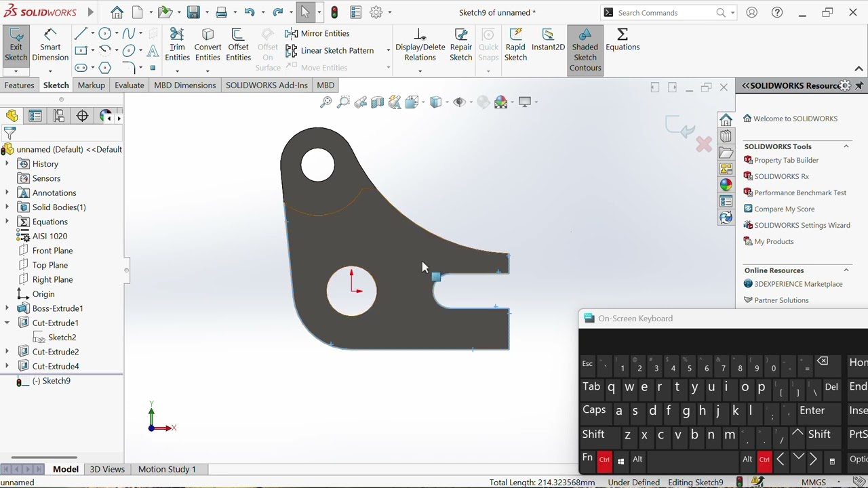Click the Exit Sketch button
Screen dimensions: 868x488
coord(16,45)
